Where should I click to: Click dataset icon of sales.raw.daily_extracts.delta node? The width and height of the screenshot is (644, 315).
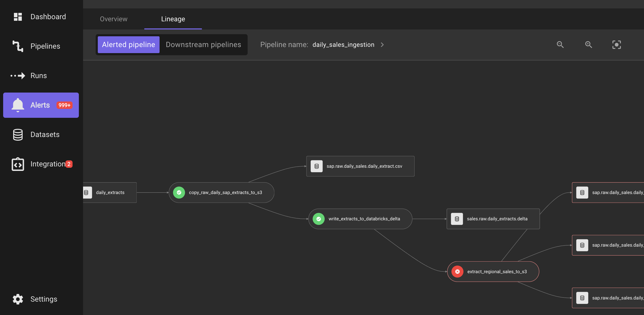(x=457, y=219)
